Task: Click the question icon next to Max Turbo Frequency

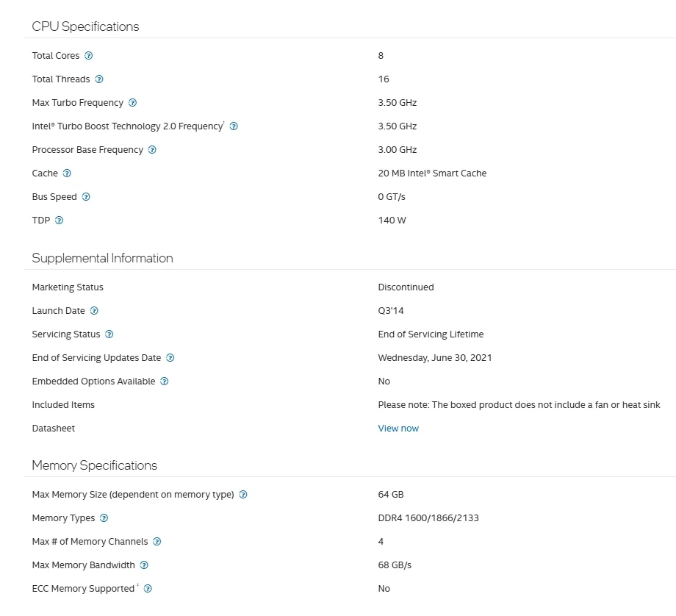Action: click(133, 103)
